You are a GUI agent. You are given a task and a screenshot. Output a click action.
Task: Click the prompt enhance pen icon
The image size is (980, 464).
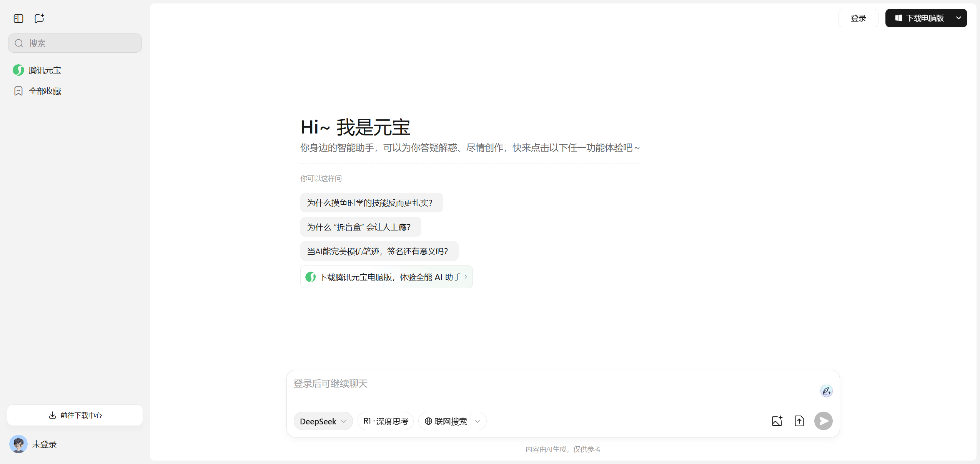point(826,391)
